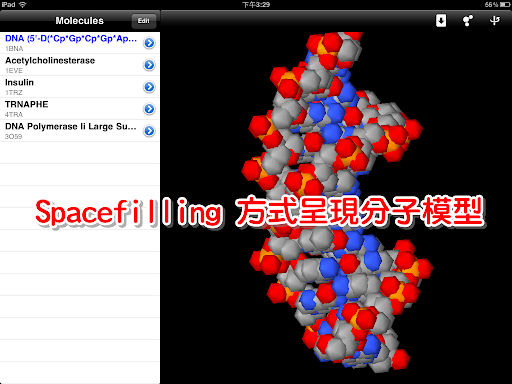The width and height of the screenshot is (512, 384).
Task: Open details for DNA 1BNA entry
Action: coord(149,43)
